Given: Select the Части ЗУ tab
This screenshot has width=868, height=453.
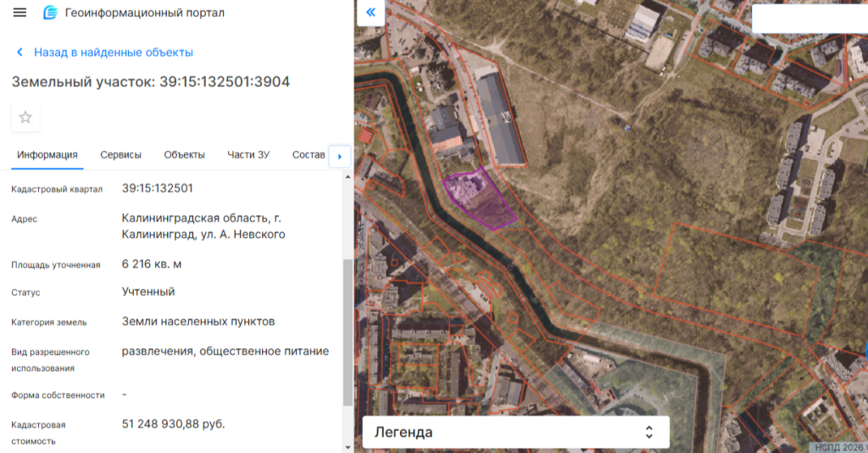Looking at the screenshot, I should (248, 155).
